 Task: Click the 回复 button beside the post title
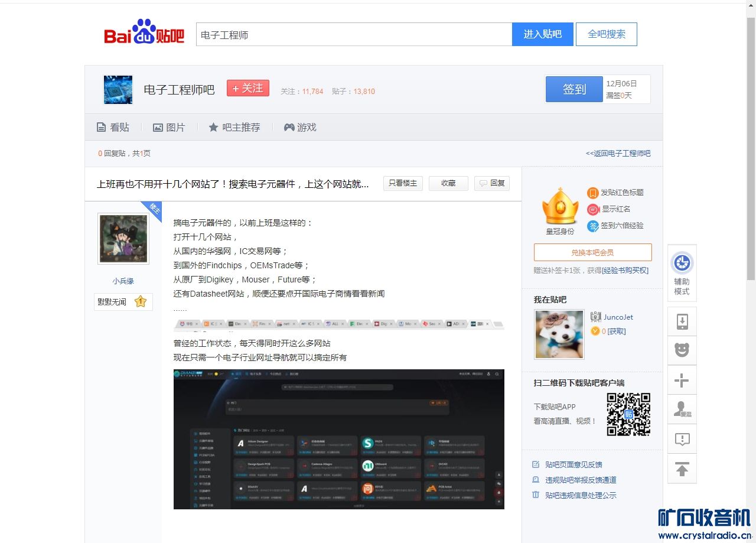[x=492, y=183]
